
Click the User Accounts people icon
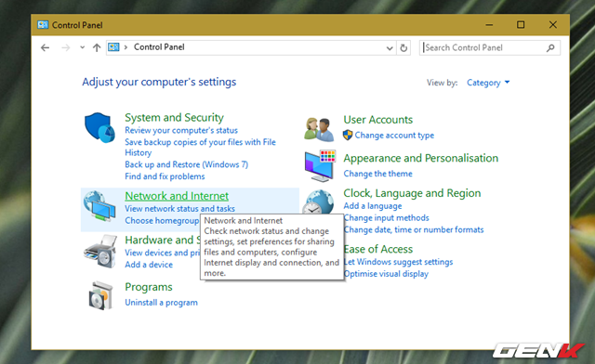tap(319, 129)
